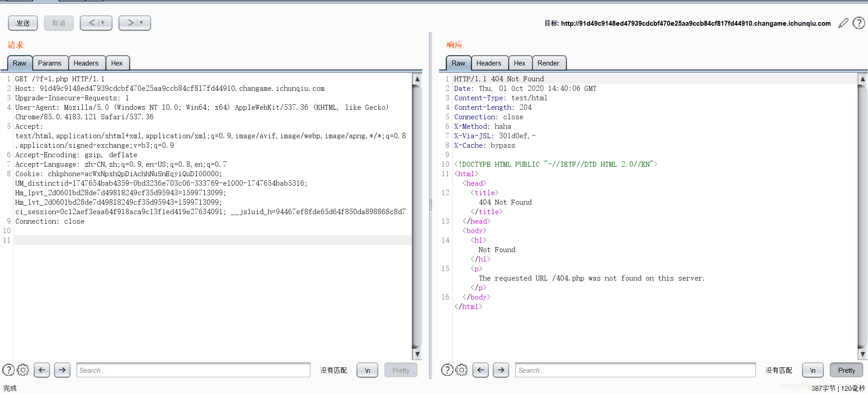Click the Accept-Language header line
The height and width of the screenshot is (394, 868).
121,164
